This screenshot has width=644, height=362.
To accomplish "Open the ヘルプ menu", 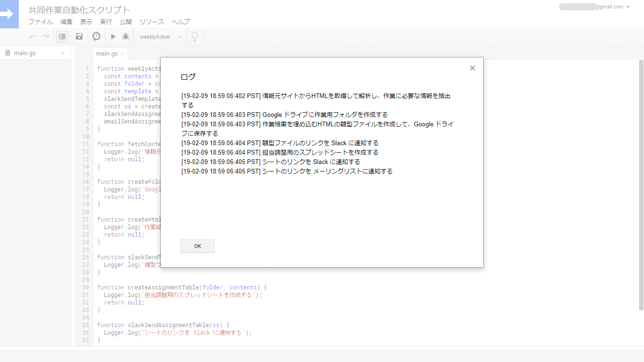I will 181,22.
